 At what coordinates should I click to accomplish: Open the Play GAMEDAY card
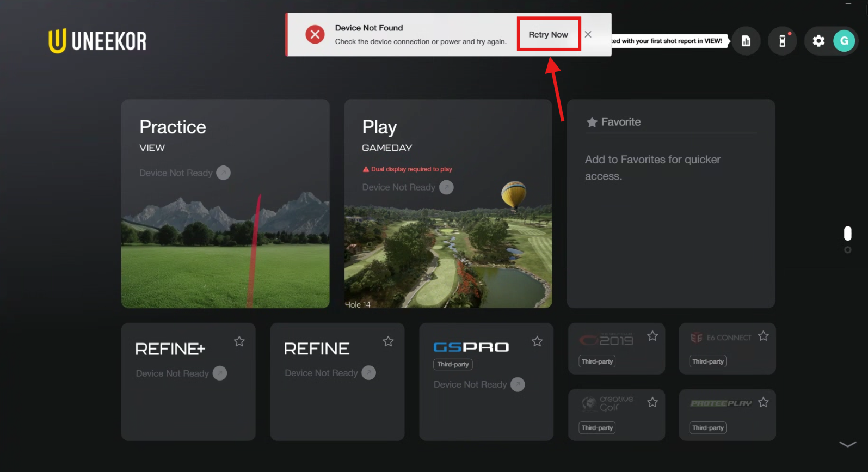[448, 204]
